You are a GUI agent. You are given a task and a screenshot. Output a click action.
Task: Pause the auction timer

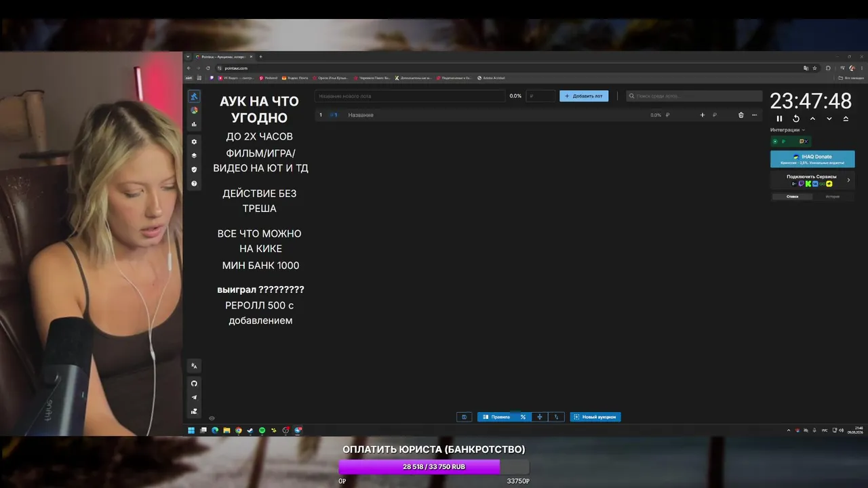[x=779, y=119]
